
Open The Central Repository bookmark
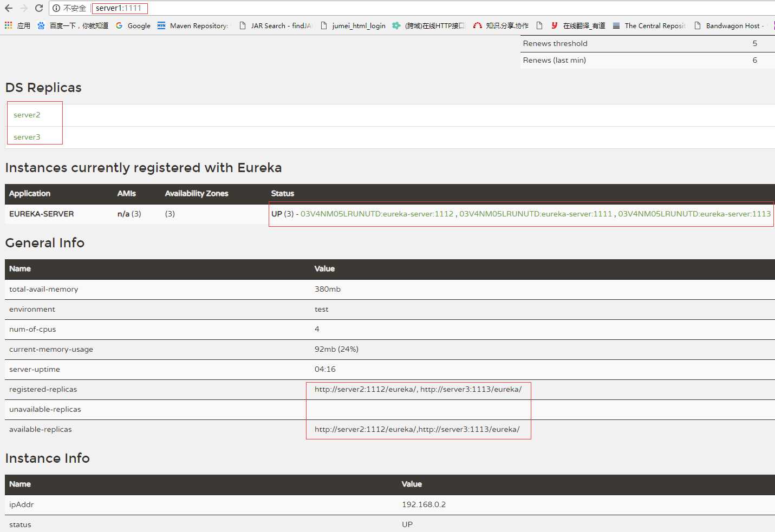click(x=649, y=25)
